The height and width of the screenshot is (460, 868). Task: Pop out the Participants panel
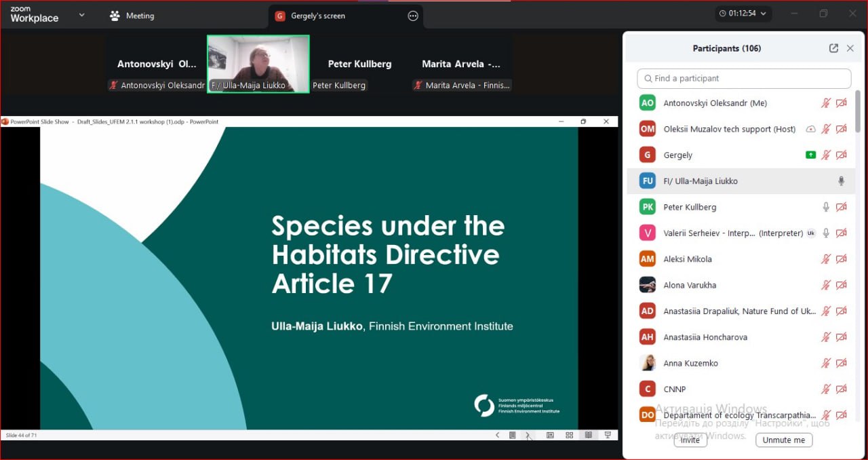pyautogui.click(x=833, y=48)
